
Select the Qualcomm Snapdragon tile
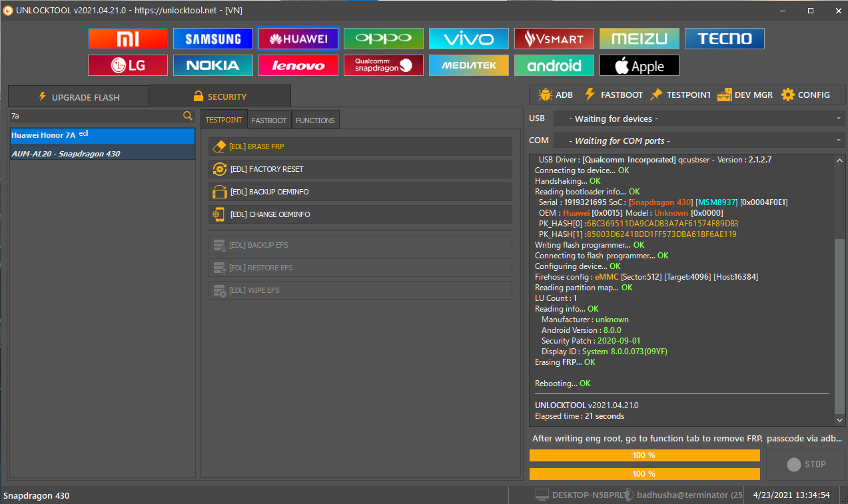pos(384,65)
